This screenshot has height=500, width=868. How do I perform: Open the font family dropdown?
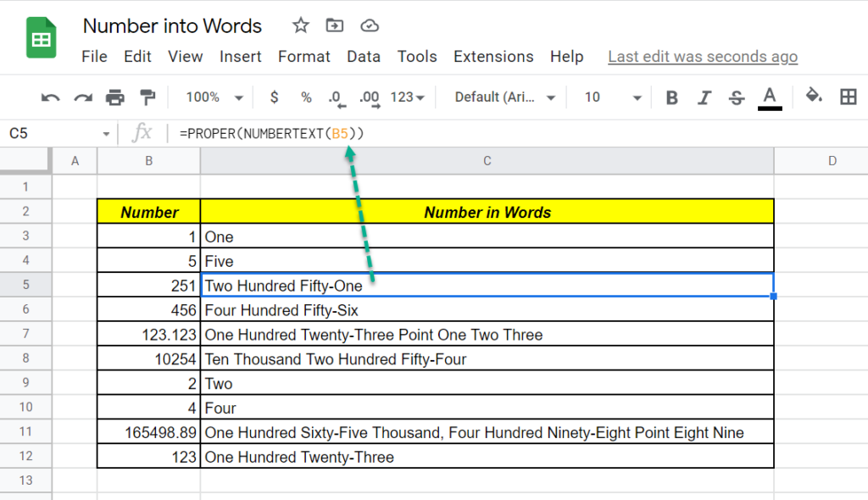pos(505,97)
